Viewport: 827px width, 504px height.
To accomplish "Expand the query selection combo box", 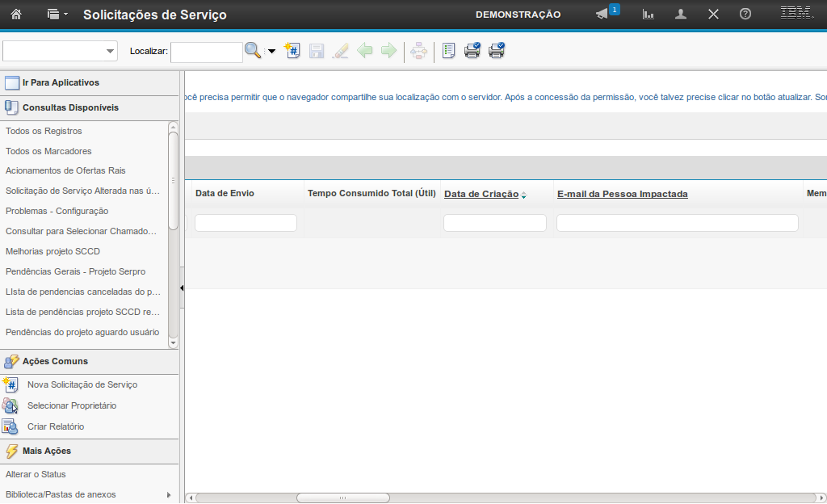I will click(x=111, y=52).
